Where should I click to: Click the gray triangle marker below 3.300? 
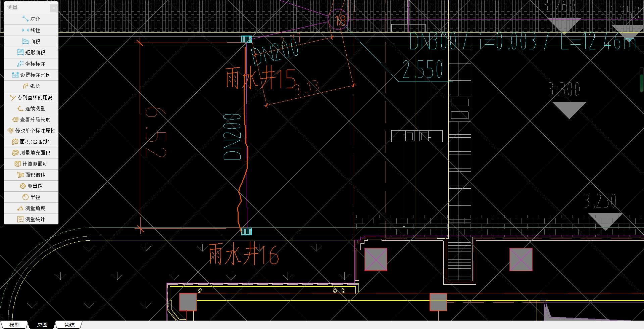click(x=569, y=110)
